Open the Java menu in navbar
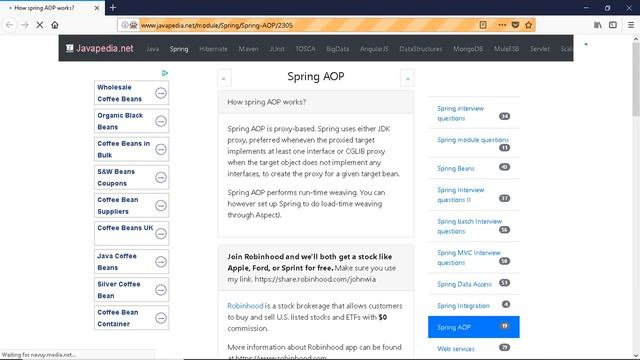The width and height of the screenshot is (640, 360). (152, 49)
